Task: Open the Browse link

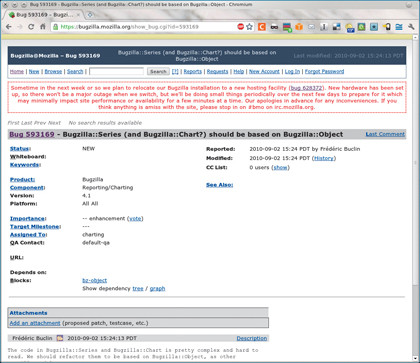Action: pos(53,71)
